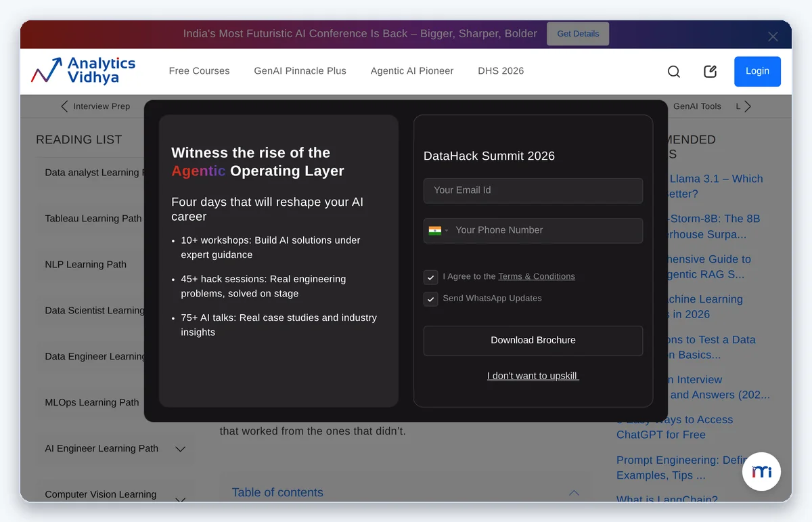Screen dimensions: 812x522
Task: Open What is LangChain article link
Action: 667,500
